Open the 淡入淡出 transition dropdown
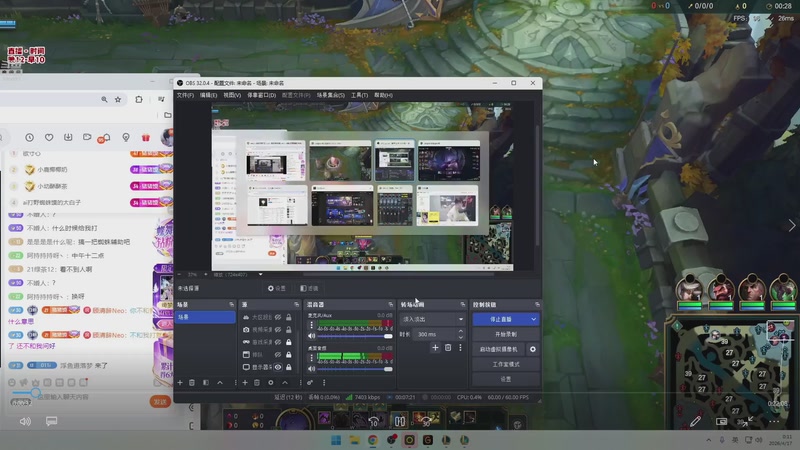800x450 pixels. pos(433,319)
